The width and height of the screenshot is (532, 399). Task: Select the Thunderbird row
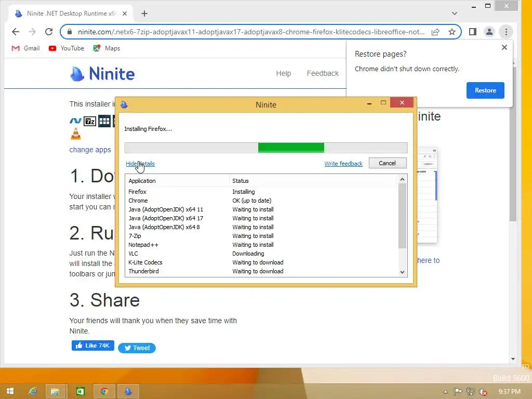(261, 271)
